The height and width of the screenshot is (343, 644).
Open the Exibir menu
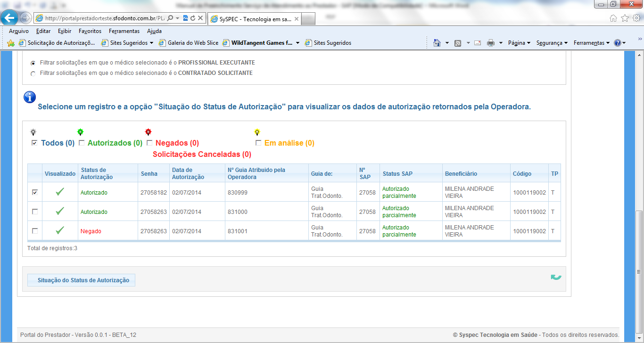[65, 31]
